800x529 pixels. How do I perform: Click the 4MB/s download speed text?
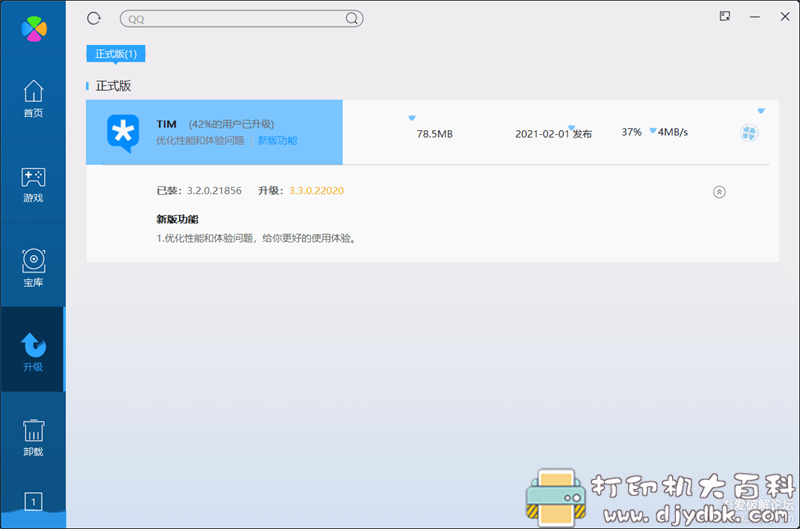[x=672, y=132]
